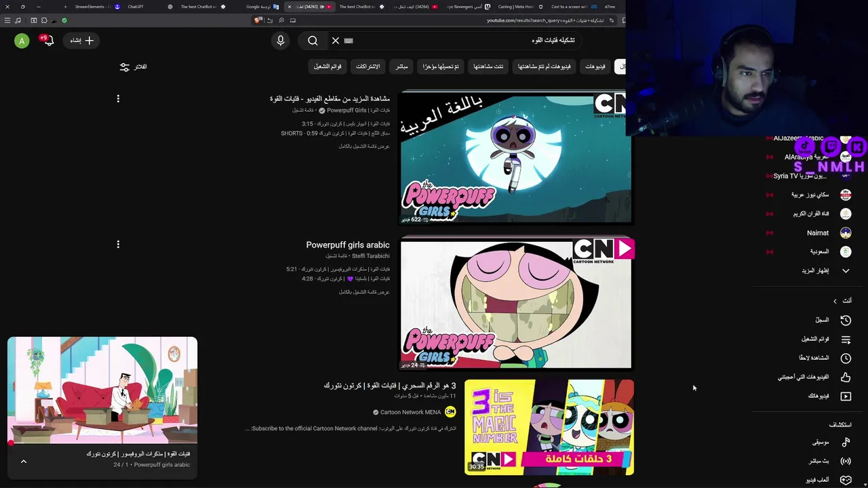The width and height of the screenshot is (868, 488).
Task: Open a new browser tab with the plus button
Action: pyautogui.click(x=65, y=7)
